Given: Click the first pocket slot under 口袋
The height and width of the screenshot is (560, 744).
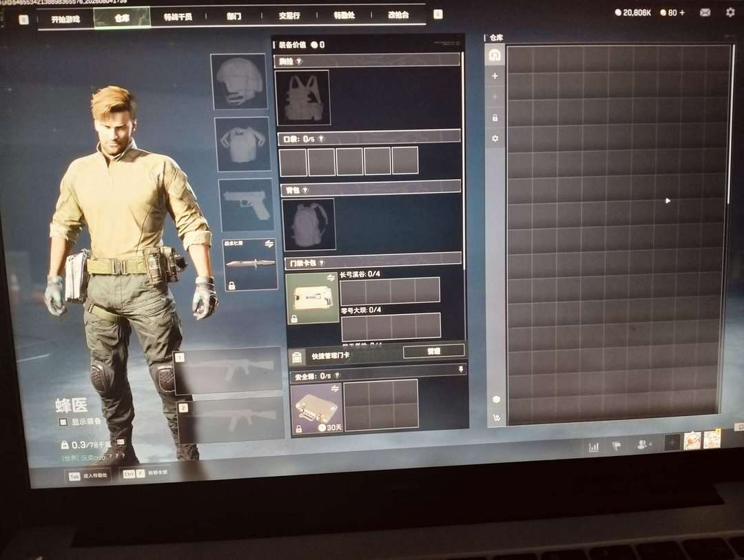Looking at the screenshot, I should 293,162.
